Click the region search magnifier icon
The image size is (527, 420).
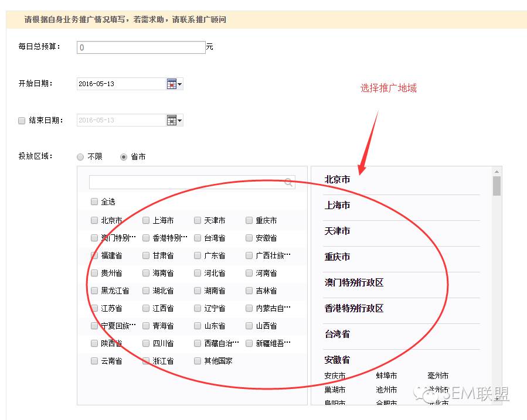click(x=288, y=182)
